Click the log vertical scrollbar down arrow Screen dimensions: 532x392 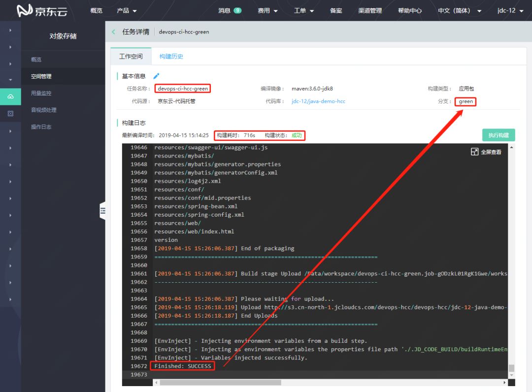pos(511,375)
